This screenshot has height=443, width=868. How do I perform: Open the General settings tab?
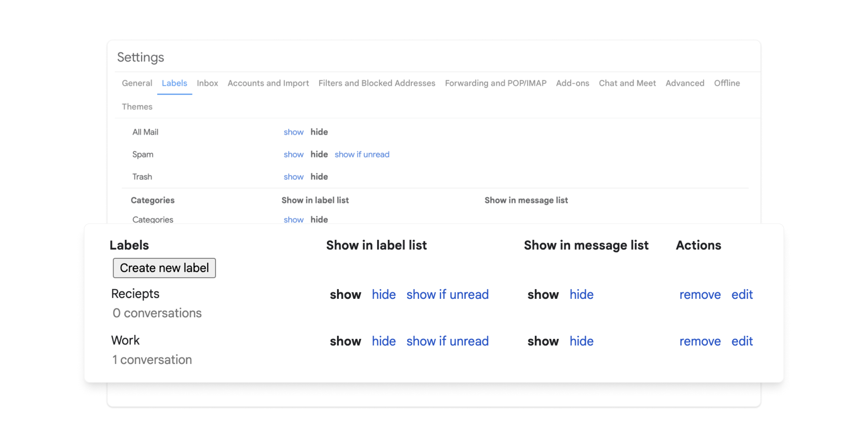coord(137,83)
